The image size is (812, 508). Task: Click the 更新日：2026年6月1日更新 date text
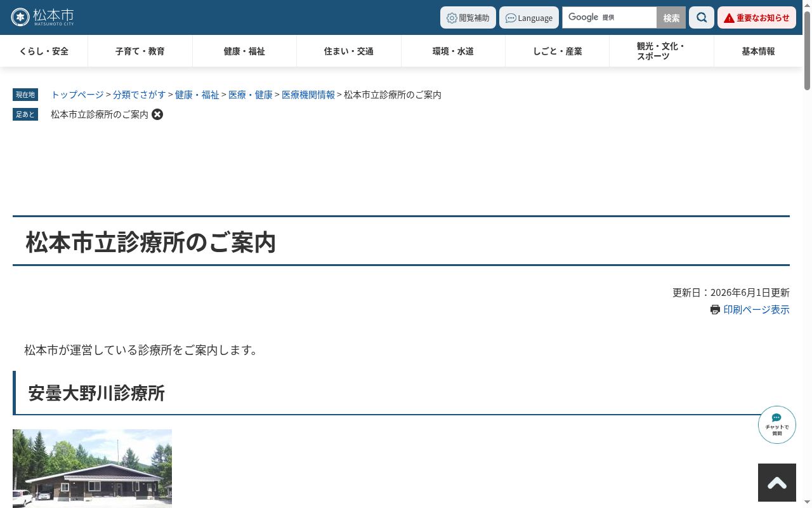[x=731, y=293]
